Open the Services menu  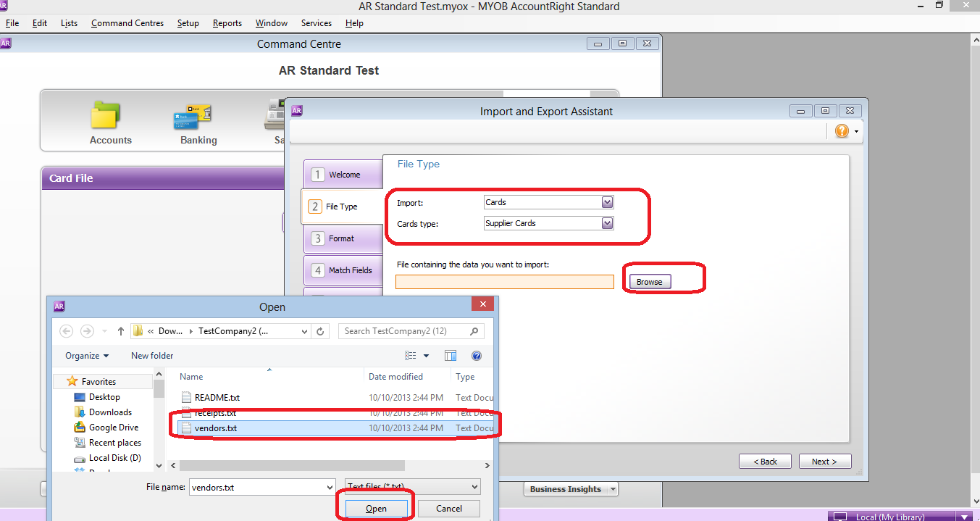[x=317, y=23]
